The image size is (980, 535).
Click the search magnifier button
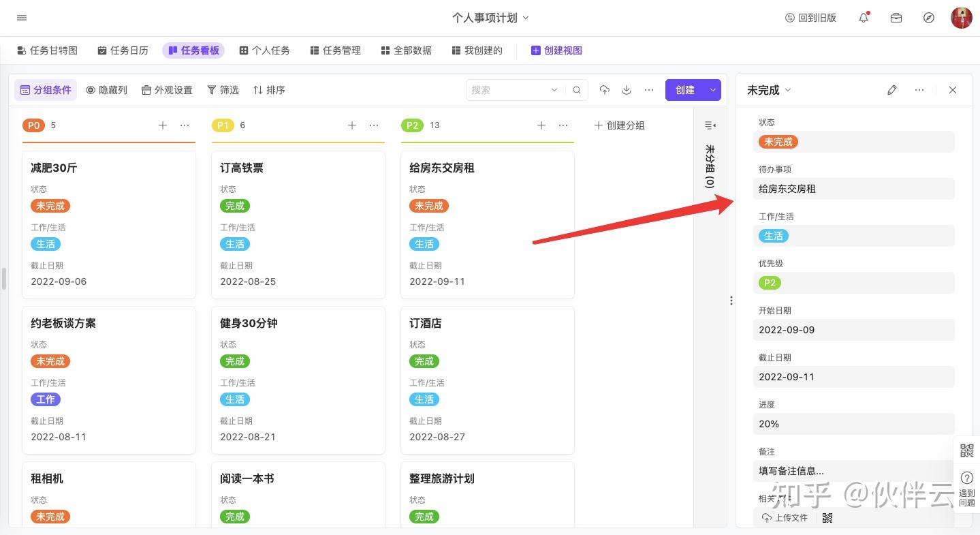click(x=577, y=90)
